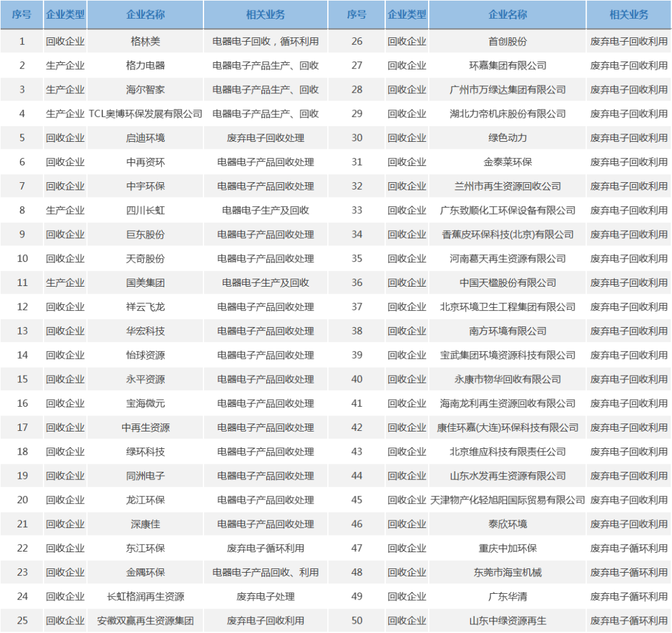This screenshot has height=633, width=672.
Task: Click 电器电子产品回收、利用 business cell
Action: point(265,572)
